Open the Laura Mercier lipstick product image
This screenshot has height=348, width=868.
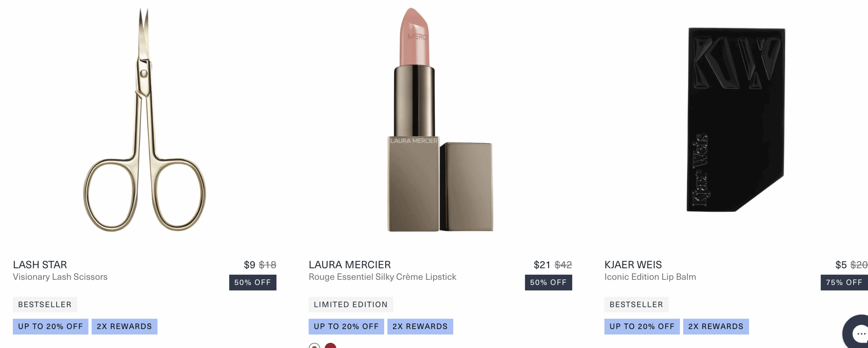pos(440,120)
